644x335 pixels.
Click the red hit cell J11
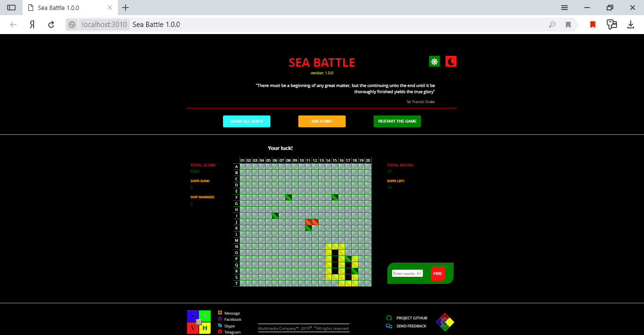[309, 222]
